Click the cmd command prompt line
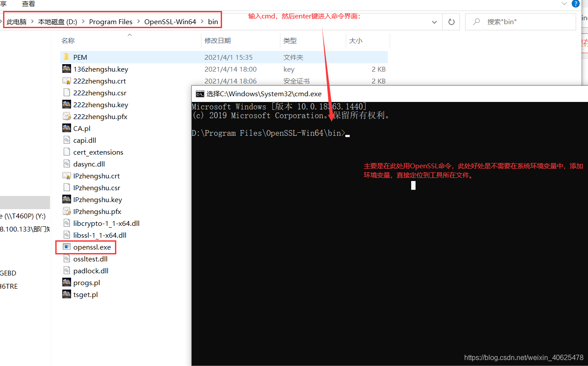 (x=271, y=133)
